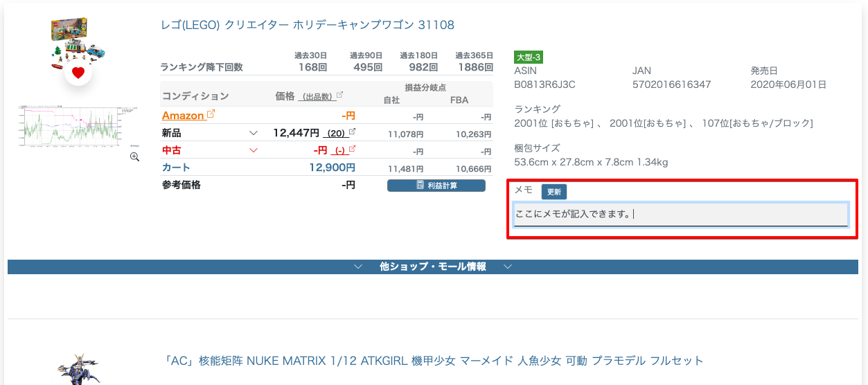Click the ランキング降下回数 label
Image resolution: width=868 pixels, height=385 pixels.
point(202,67)
